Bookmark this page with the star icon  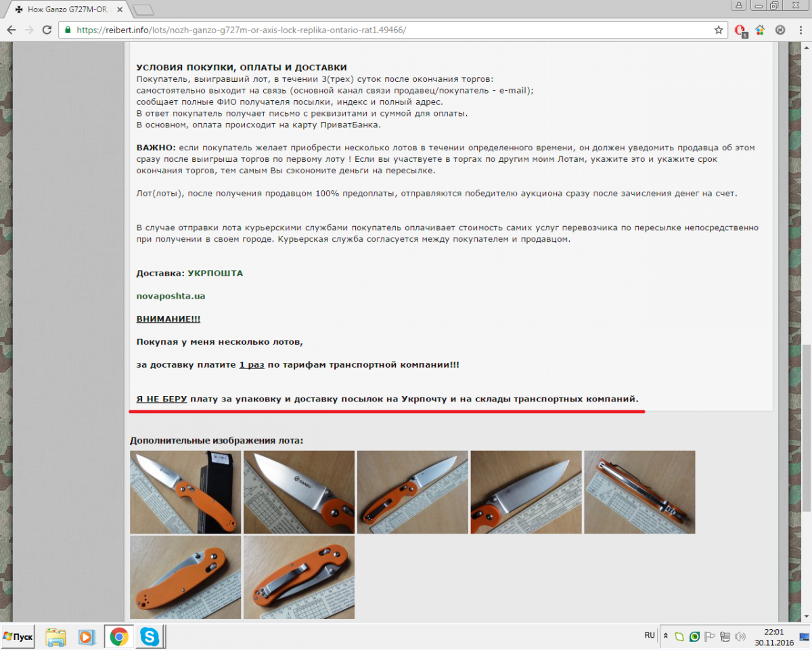point(719,30)
